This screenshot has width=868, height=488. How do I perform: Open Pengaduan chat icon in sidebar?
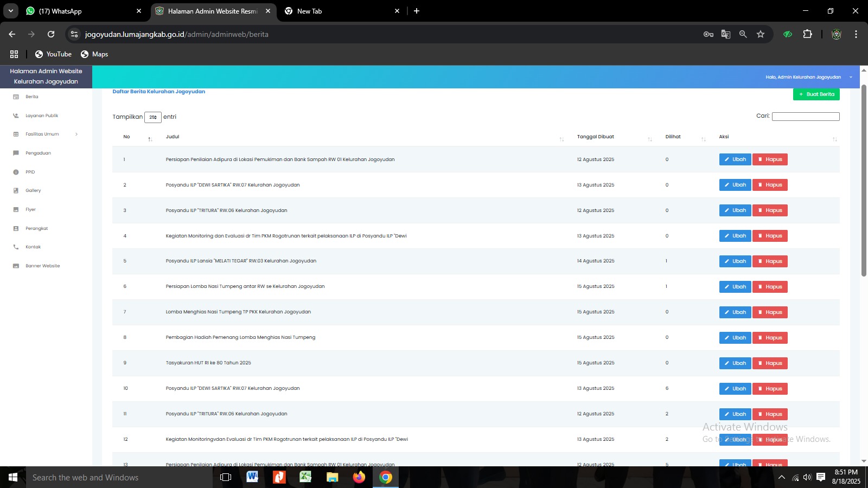click(16, 153)
